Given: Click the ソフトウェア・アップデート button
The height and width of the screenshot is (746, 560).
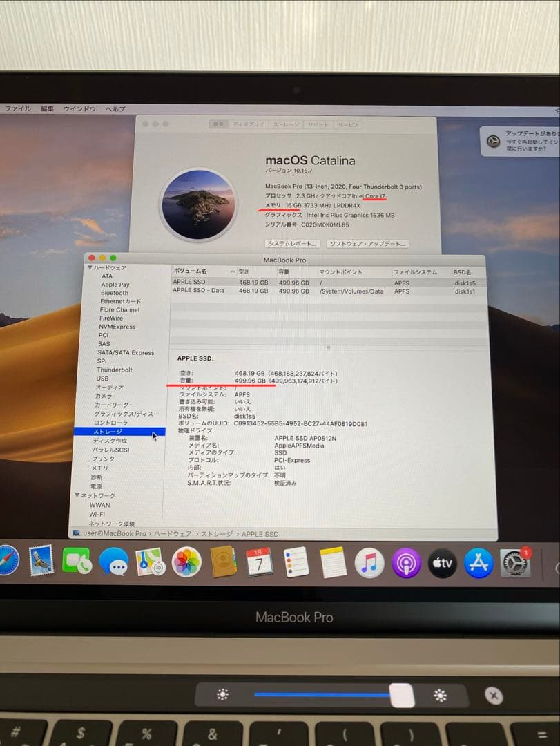Looking at the screenshot, I should pyautogui.click(x=366, y=243).
